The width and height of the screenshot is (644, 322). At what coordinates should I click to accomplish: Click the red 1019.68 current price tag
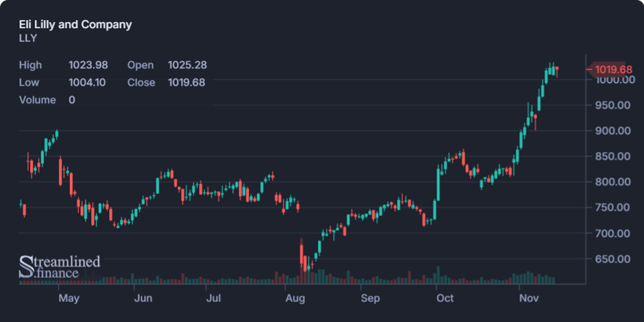point(610,70)
